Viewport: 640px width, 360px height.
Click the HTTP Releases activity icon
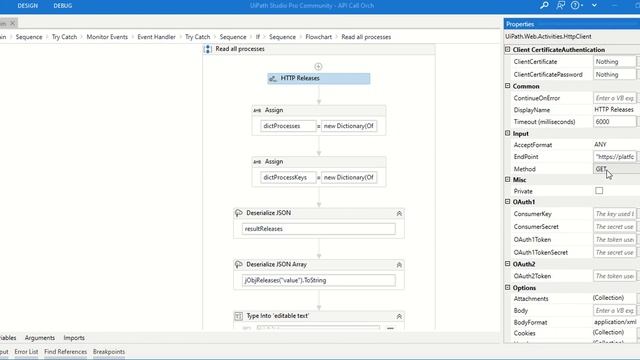(273, 78)
